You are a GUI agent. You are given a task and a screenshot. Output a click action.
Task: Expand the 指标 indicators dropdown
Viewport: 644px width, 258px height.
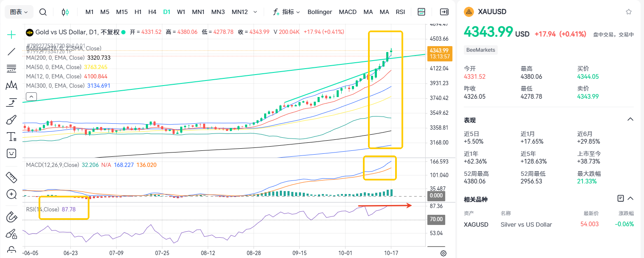point(287,12)
